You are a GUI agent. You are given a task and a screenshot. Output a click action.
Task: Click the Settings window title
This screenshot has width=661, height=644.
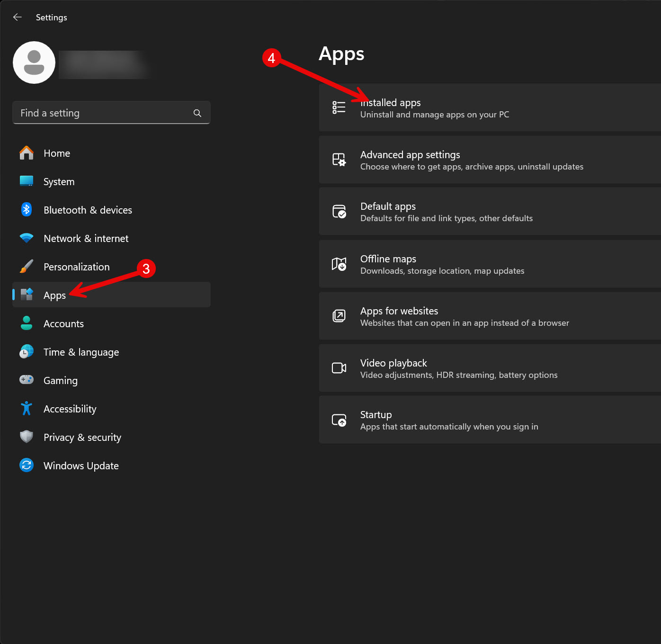[52, 18]
